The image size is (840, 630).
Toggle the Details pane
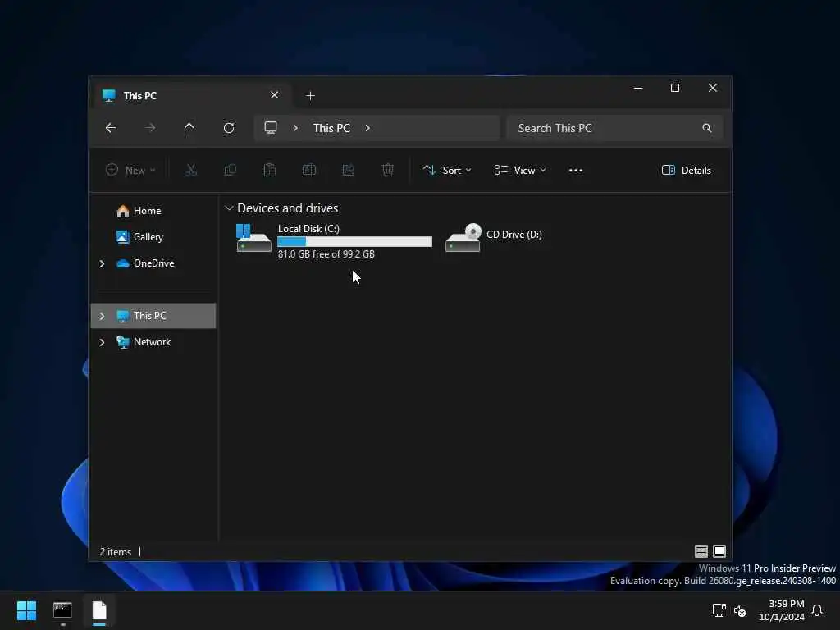[x=687, y=171]
